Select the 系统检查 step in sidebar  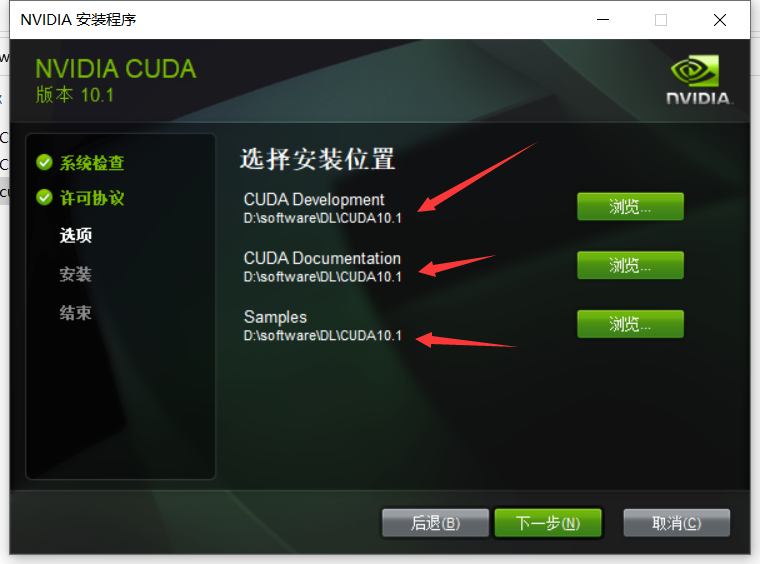(92, 163)
